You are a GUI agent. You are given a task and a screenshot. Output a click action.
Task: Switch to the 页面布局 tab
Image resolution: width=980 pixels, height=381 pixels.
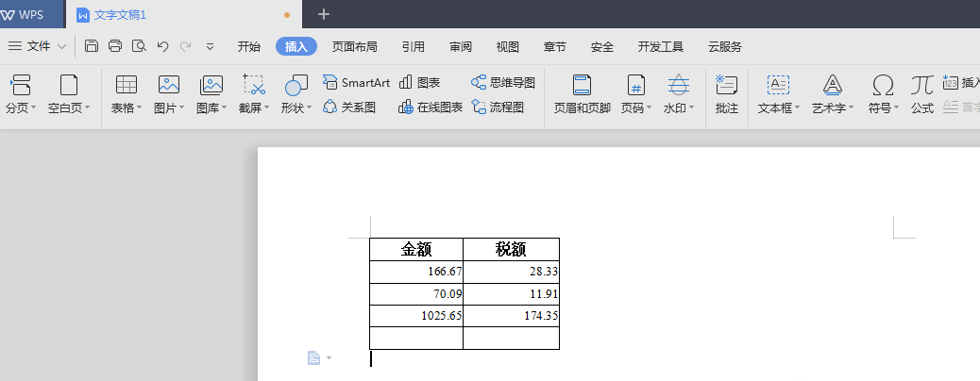[354, 46]
